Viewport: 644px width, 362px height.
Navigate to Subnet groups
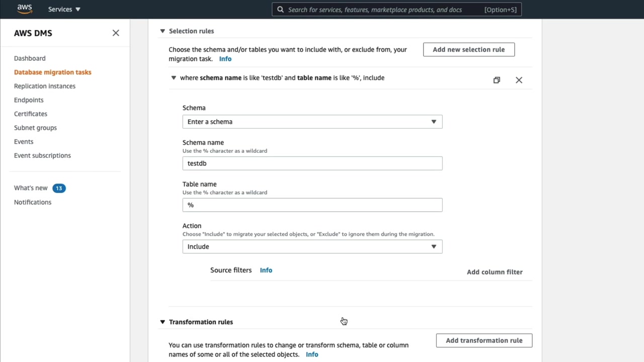click(x=35, y=128)
